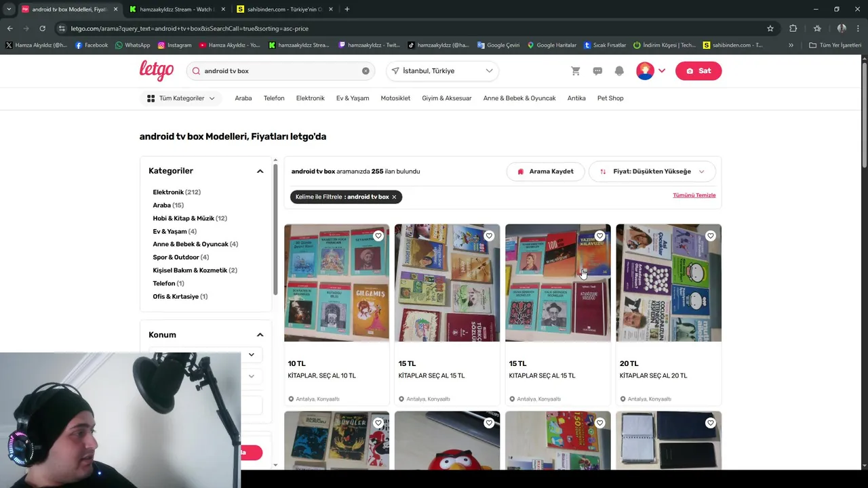Favorite the 20 TL KİTAPLAR listing heart
The height and width of the screenshot is (488, 868).
point(710,236)
